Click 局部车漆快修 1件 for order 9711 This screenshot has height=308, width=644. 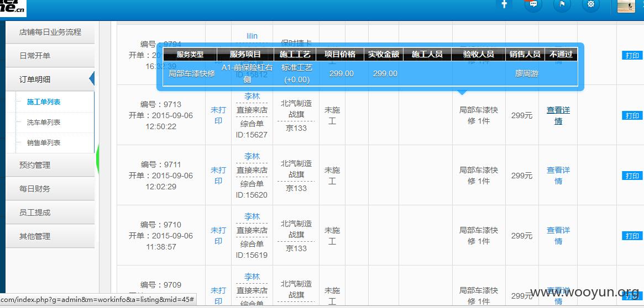click(479, 176)
